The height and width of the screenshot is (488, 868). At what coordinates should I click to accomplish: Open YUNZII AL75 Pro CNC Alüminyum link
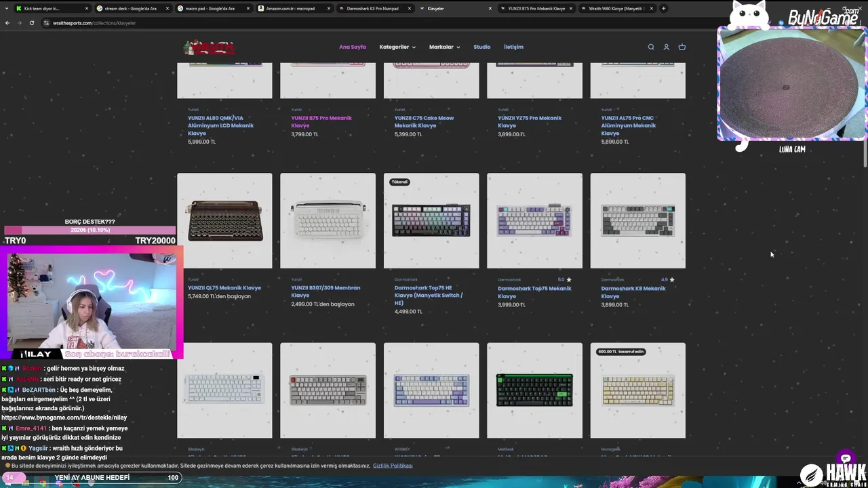click(x=629, y=125)
